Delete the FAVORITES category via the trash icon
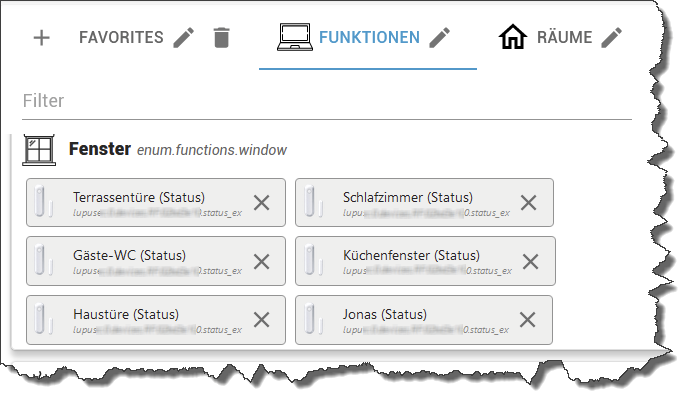The image size is (695, 407). pos(221,38)
